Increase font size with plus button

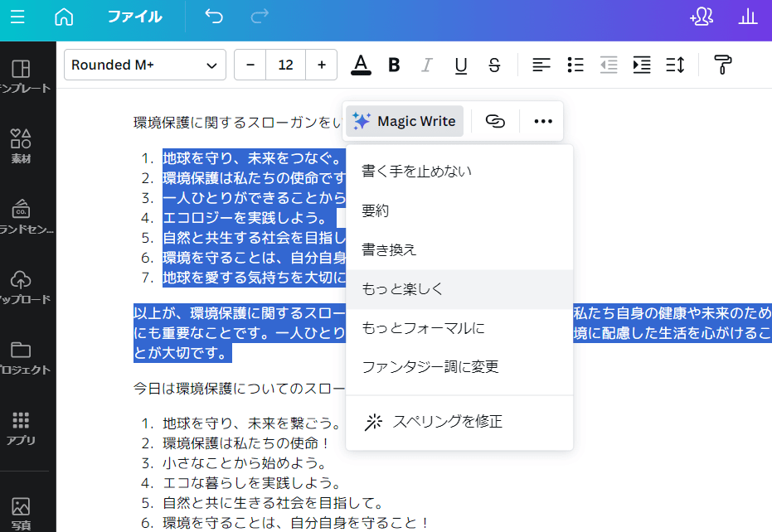pyautogui.click(x=322, y=65)
